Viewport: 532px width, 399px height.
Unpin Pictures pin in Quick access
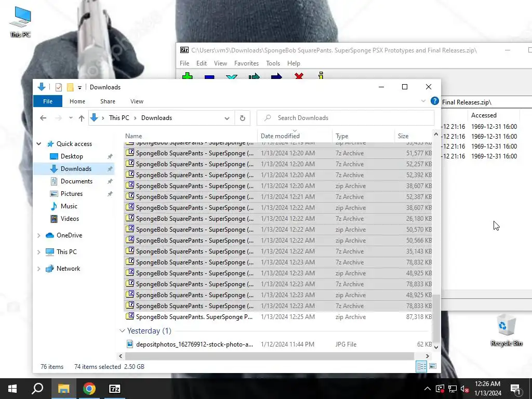110,194
